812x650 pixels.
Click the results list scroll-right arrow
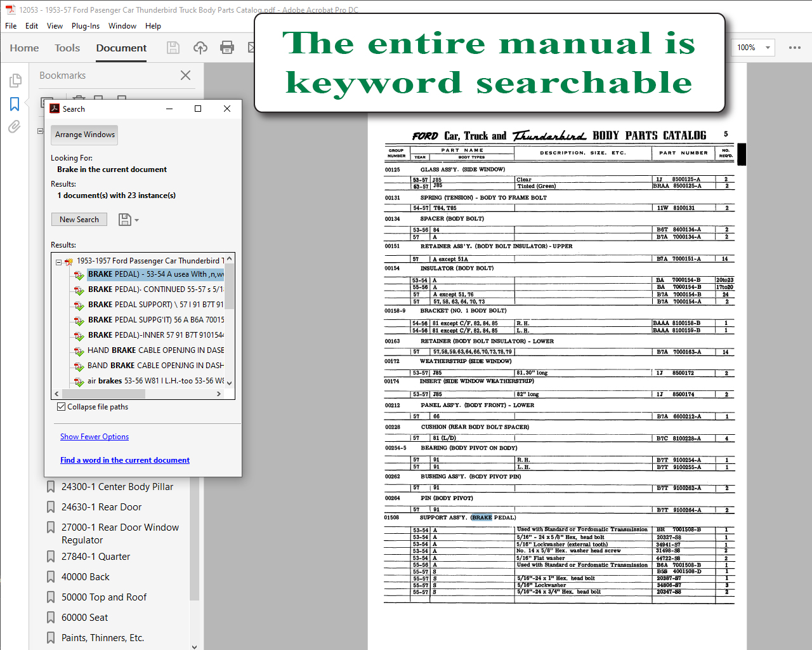tap(219, 394)
